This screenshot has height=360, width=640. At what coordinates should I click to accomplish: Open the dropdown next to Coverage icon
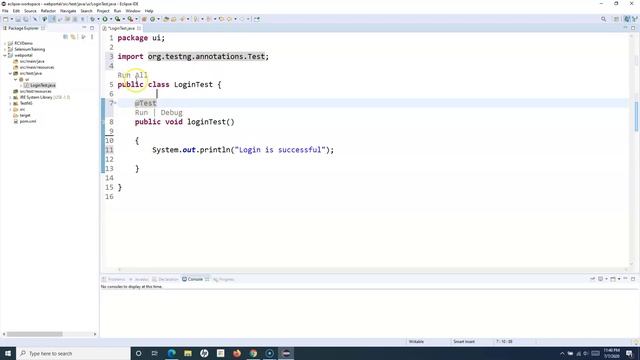tap(124, 19)
